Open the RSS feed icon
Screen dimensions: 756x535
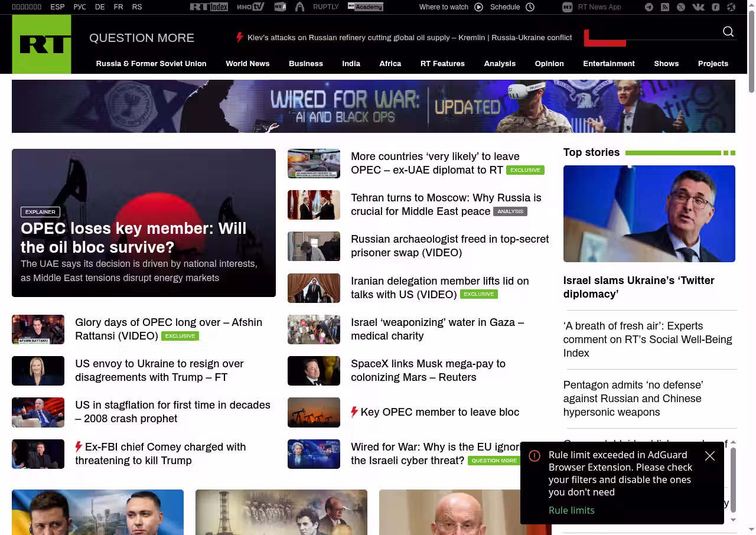point(665,7)
